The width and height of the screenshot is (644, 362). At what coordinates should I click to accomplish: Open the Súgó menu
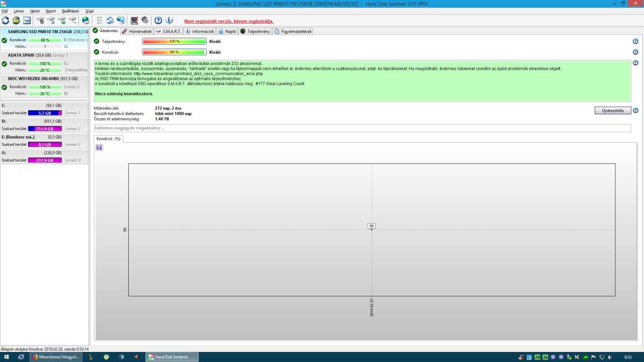tap(90, 11)
